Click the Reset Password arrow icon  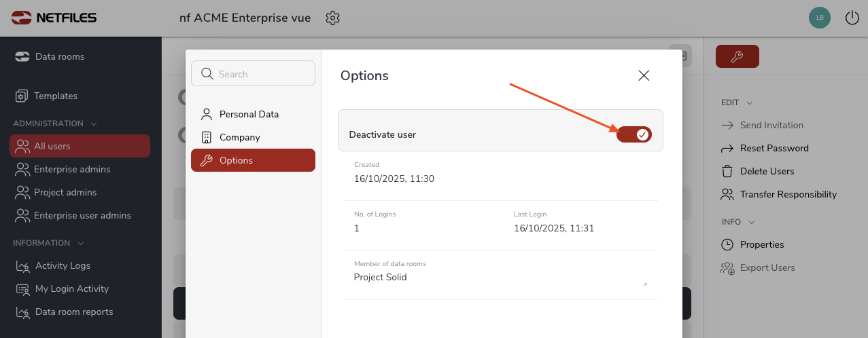point(727,148)
